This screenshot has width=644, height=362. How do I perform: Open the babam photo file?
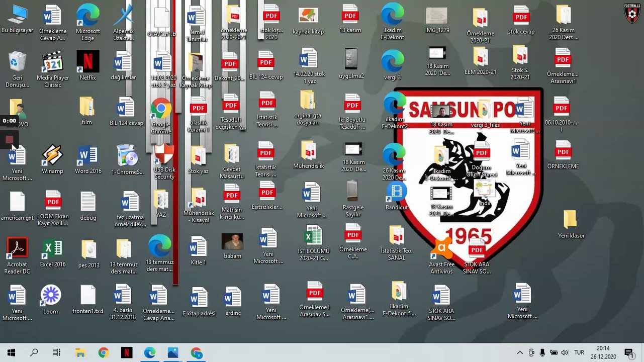pyautogui.click(x=232, y=246)
